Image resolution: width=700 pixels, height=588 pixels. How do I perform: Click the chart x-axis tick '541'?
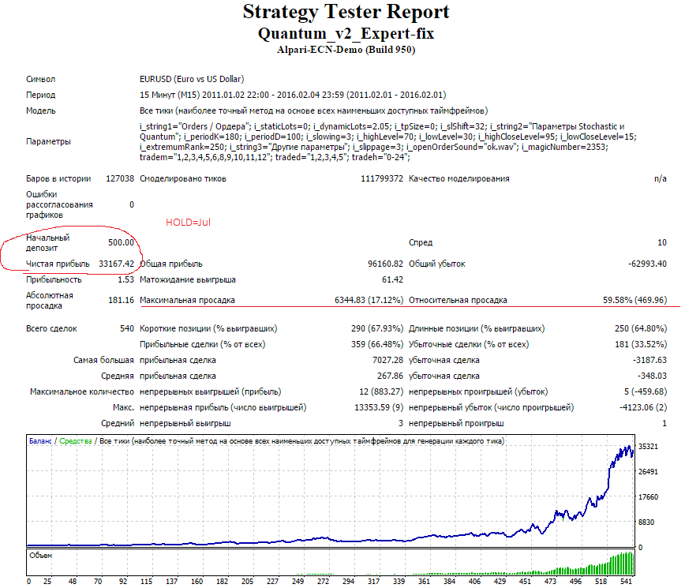(x=627, y=582)
